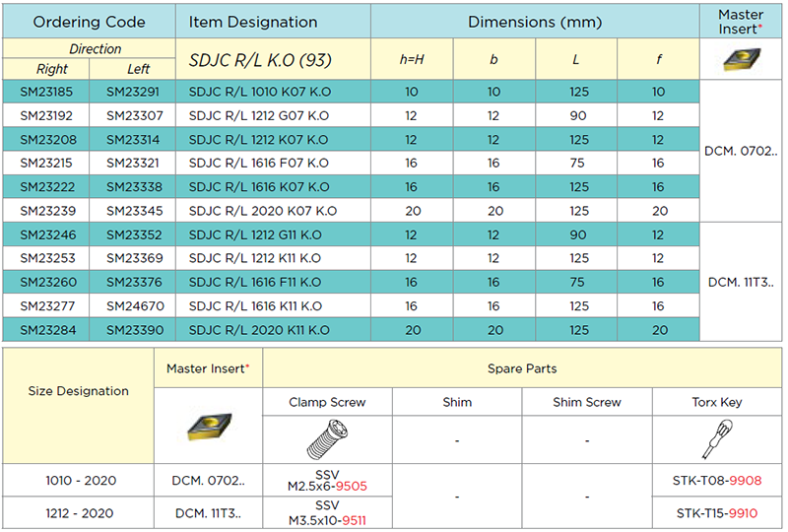Click the Clamp Screw column header

coord(327,402)
